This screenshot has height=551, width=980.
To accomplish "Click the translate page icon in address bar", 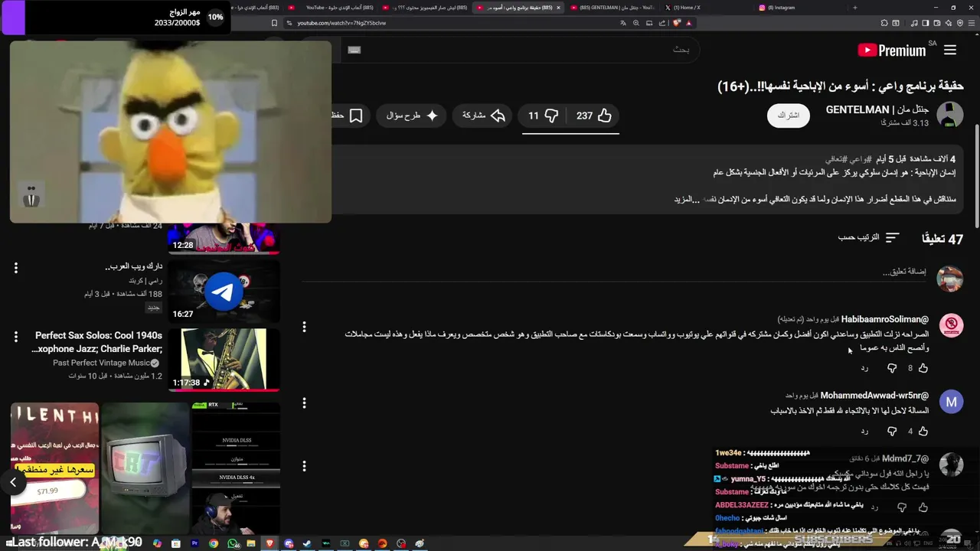I will [623, 23].
